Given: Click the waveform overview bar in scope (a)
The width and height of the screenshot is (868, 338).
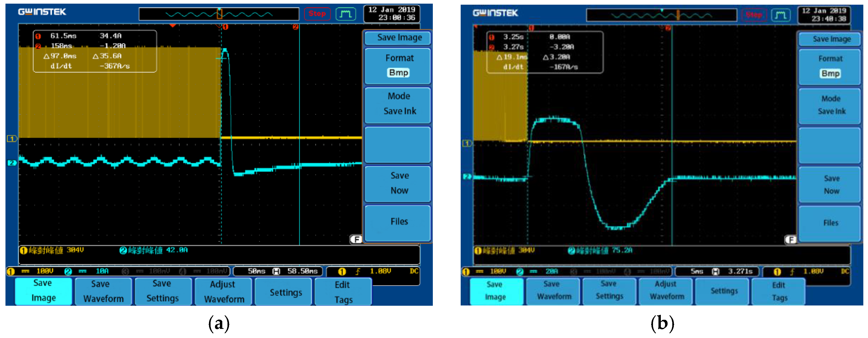Looking at the screenshot, I should pyautogui.click(x=219, y=14).
